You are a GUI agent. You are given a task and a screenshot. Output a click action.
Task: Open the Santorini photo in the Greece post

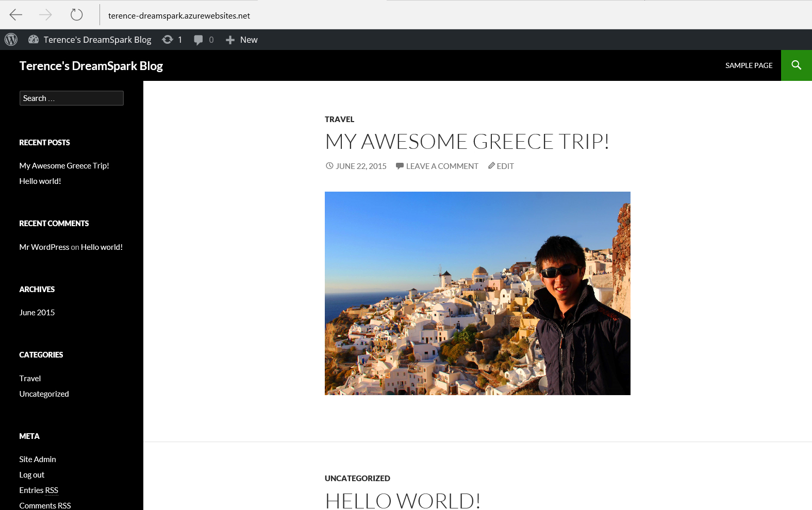click(x=477, y=293)
